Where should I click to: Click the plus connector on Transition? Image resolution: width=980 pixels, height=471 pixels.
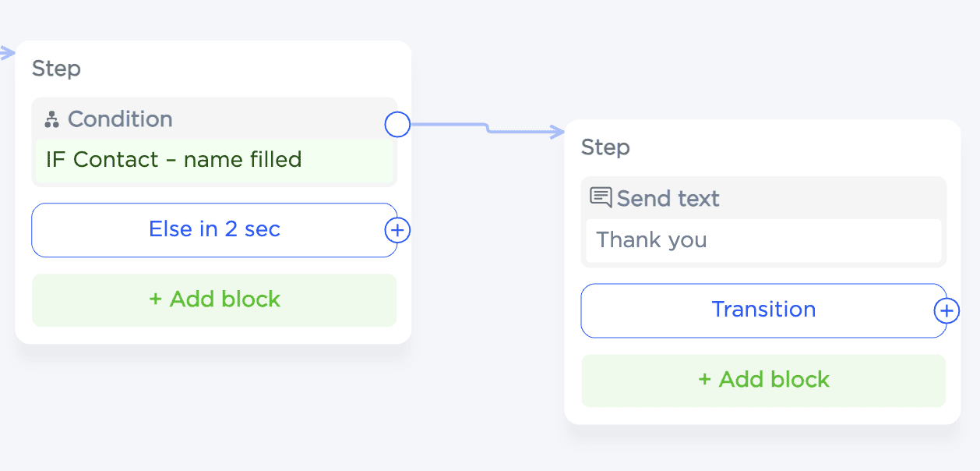tap(947, 311)
